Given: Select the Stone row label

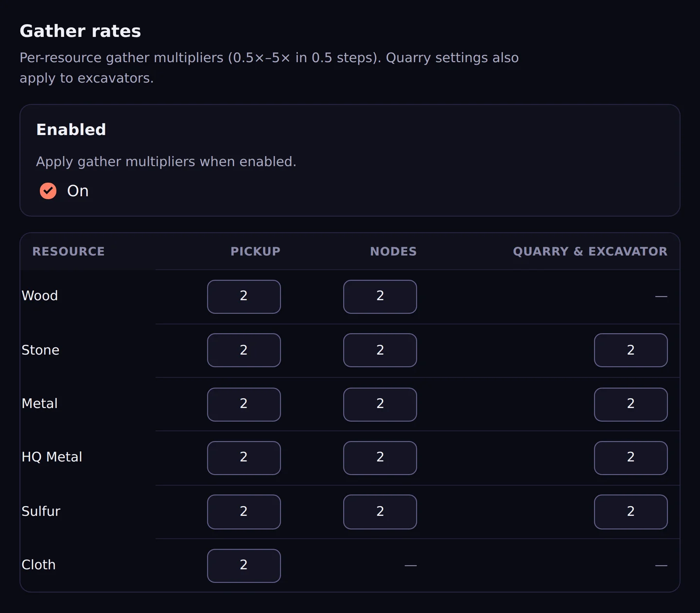Looking at the screenshot, I should coord(40,350).
